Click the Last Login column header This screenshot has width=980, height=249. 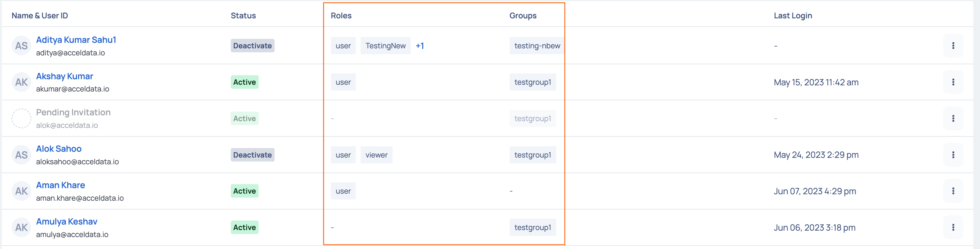pos(793,16)
